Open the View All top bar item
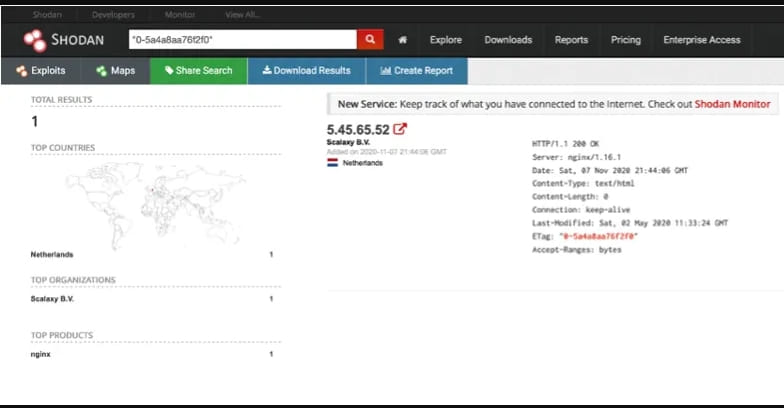 pyautogui.click(x=242, y=14)
